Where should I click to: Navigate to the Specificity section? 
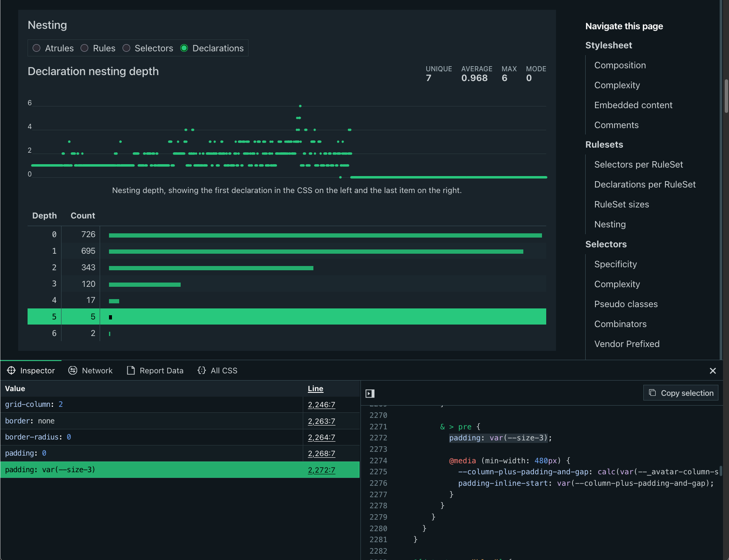[x=615, y=264]
